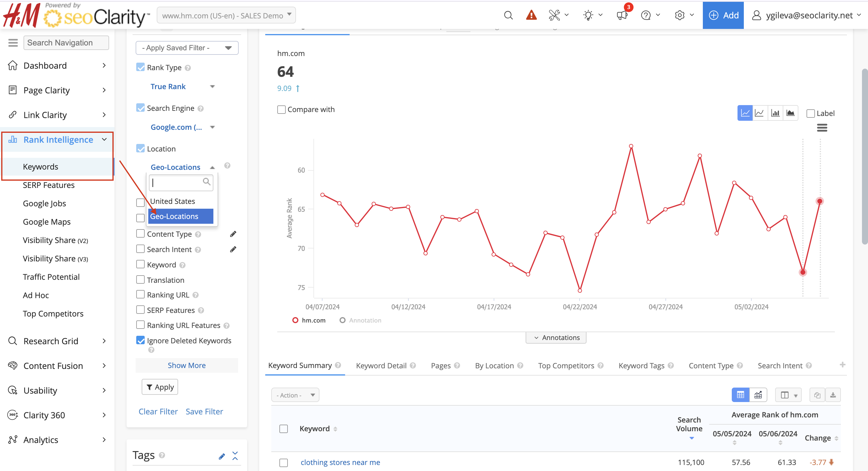The height and width of the screenshot is (471, 868).
Task: Open the announcements megaphone icon
Action: click(x=622, y=15)
